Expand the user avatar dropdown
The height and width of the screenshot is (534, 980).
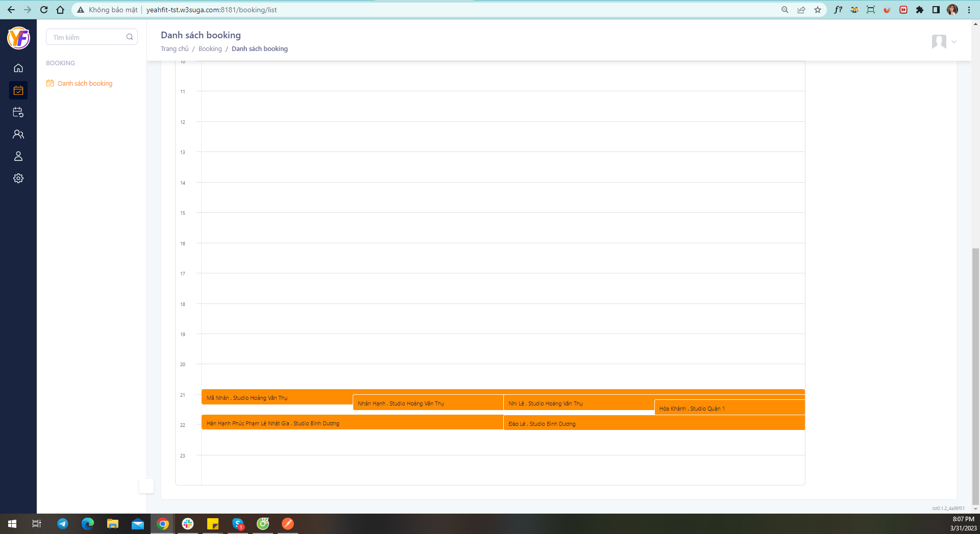click(943, 41)
